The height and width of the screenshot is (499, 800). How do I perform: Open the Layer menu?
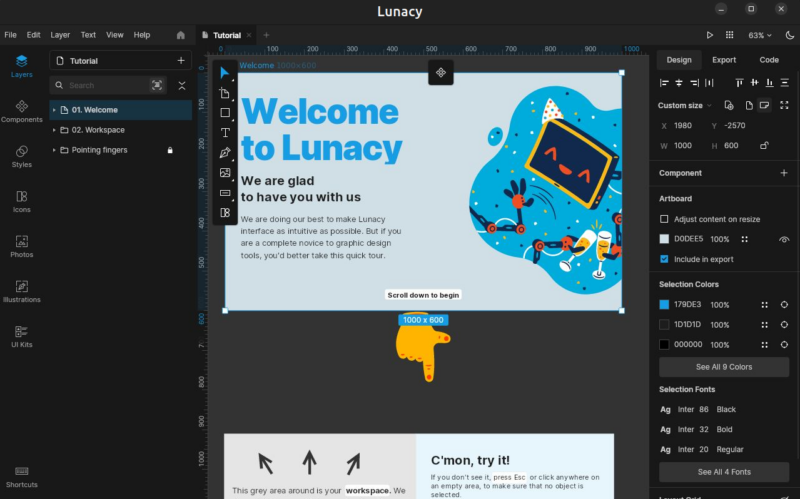(x=60, y=35)
